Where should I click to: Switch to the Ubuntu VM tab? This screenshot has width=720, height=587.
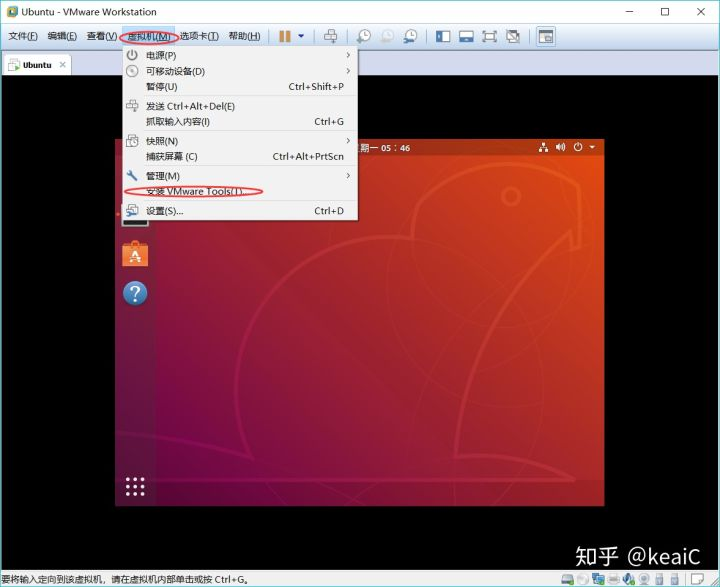pyautogui.click(x=37, y=65)
